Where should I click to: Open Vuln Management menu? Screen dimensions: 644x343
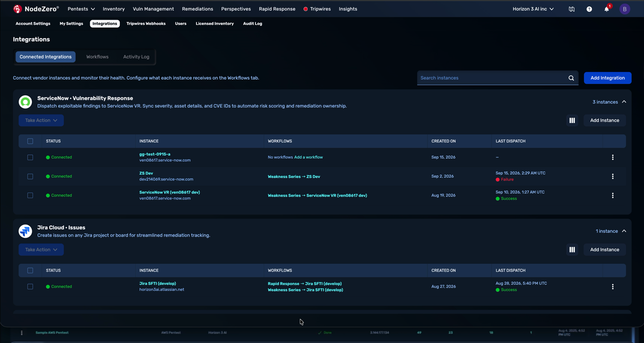[153, 9]
